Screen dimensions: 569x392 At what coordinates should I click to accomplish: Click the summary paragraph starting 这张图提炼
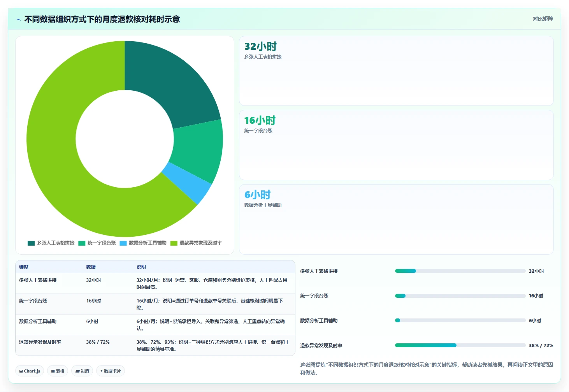click(x=427, y=369)
